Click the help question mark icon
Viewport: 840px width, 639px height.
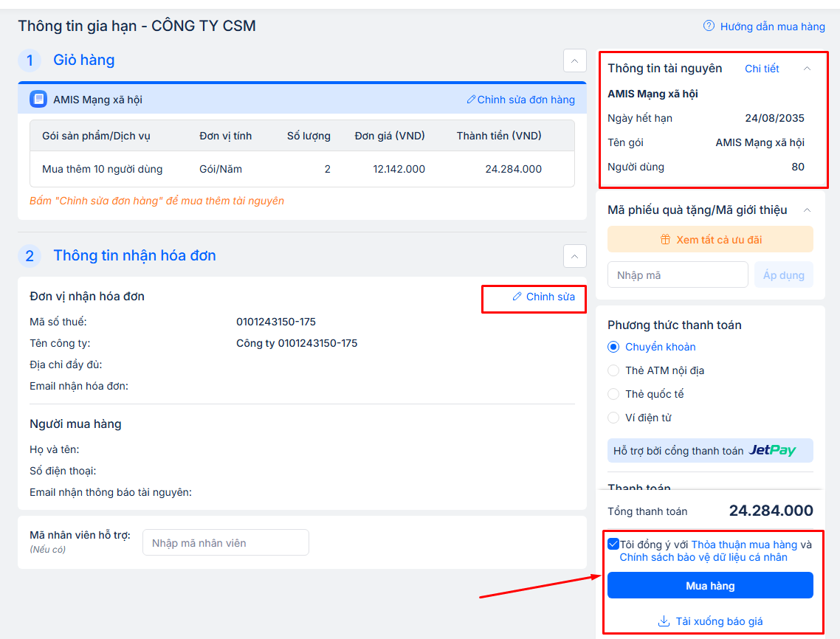pyautogui.click(x=709, y=26)
